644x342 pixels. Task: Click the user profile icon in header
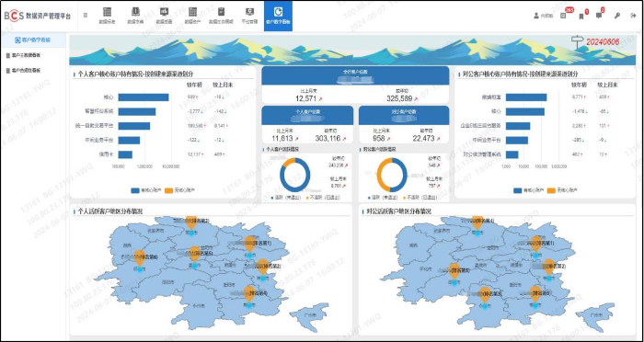point(536,16)
